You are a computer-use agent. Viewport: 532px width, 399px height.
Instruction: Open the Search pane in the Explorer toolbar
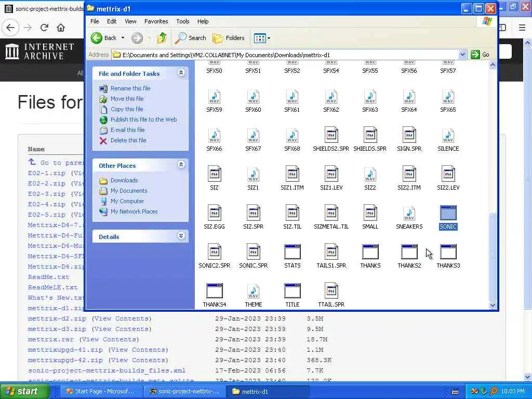coord(190,38)
